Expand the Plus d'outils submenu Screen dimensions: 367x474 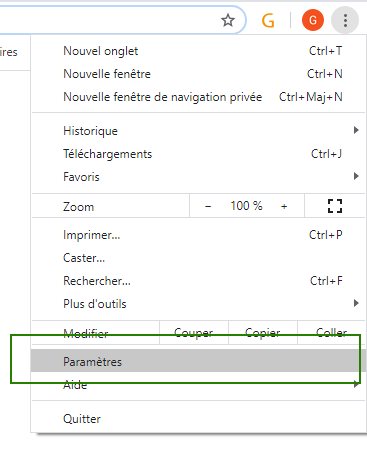[x=198, y=304]
